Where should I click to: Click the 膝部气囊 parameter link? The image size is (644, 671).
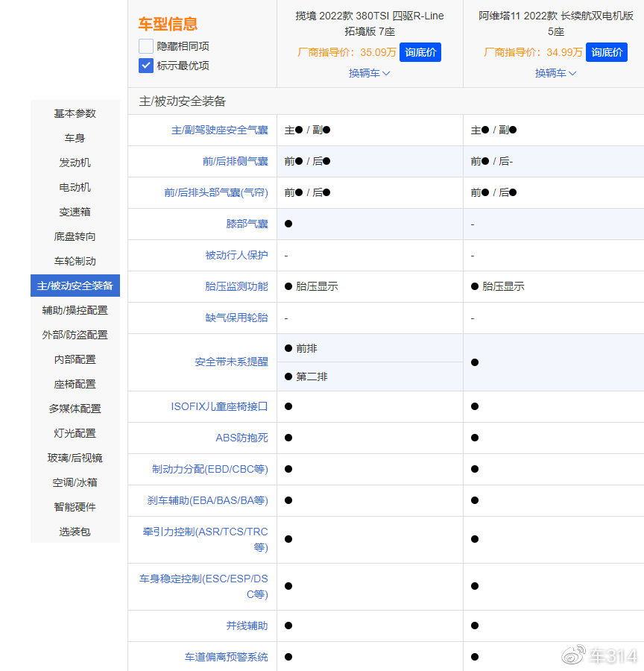tap(247, 224)
